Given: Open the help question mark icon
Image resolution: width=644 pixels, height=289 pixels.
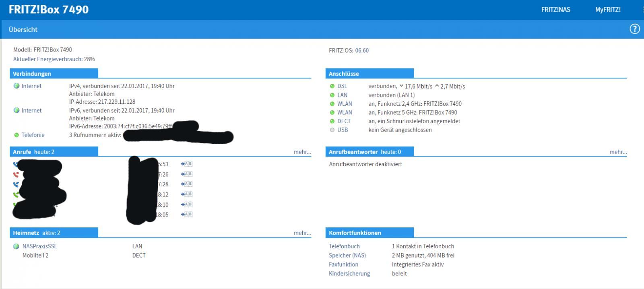Looking at the screenshot, I should pos(635,29).
